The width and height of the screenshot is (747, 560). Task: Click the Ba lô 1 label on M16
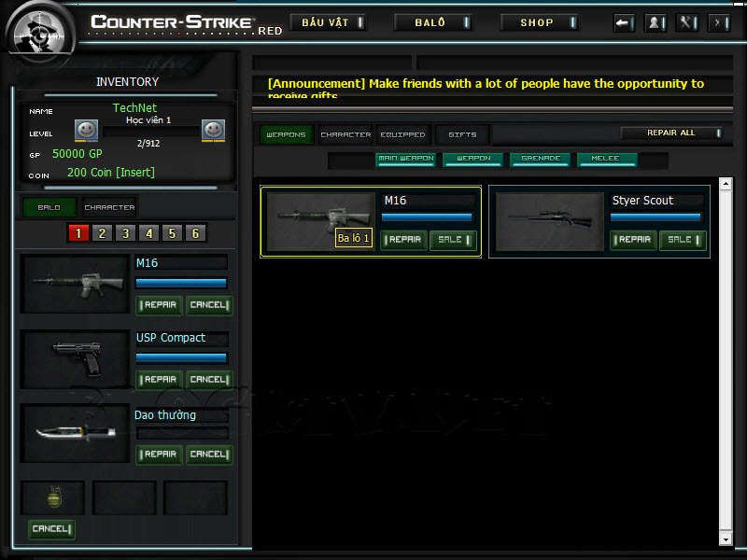click(x=354, y=238)
